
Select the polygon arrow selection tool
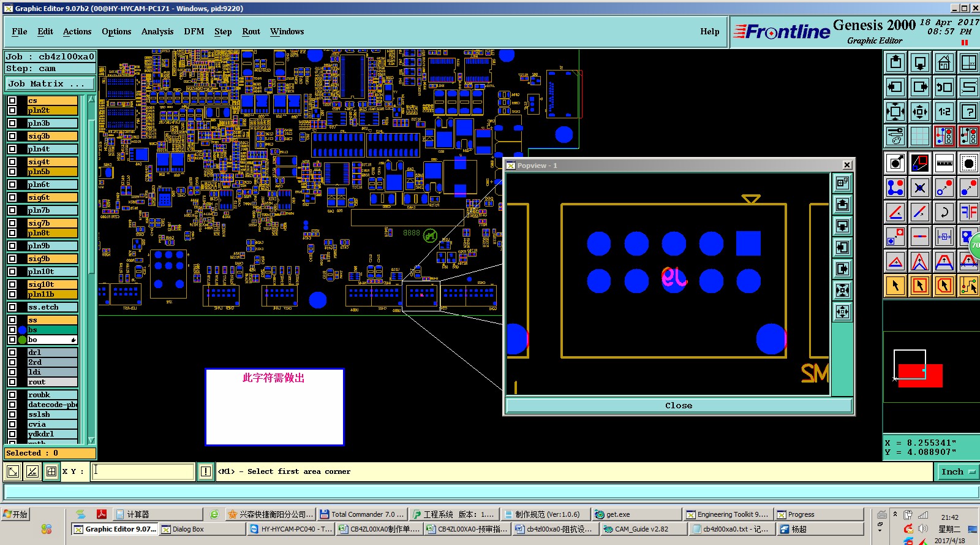(944, 286)
